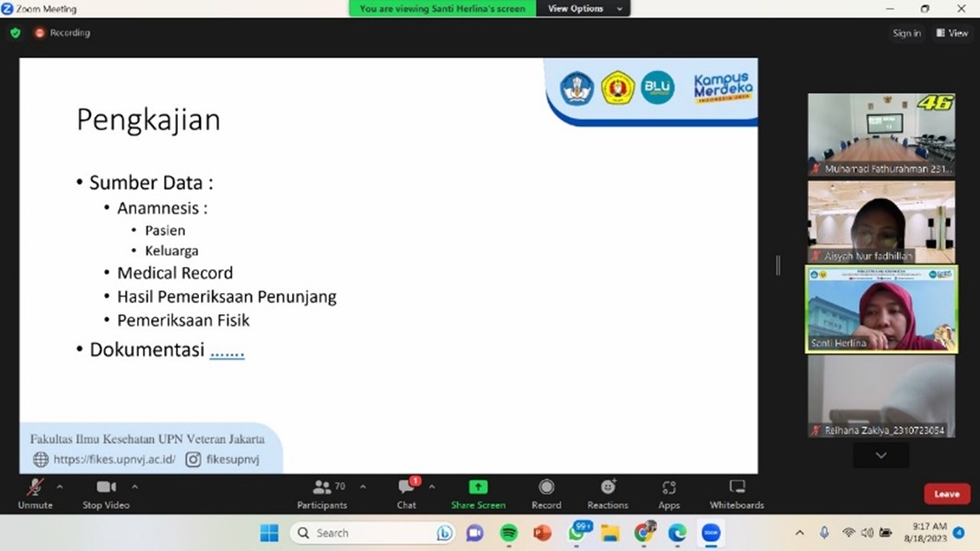Screen dimensions: 980x551
Task: Open the Apps panel
Action: tap(669, 492)
